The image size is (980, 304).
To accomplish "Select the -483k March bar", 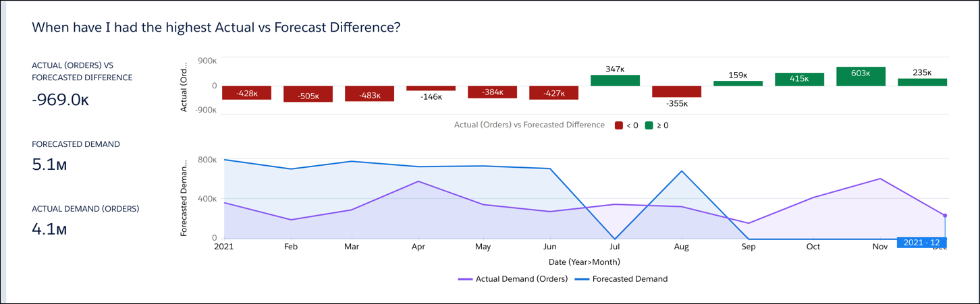I will pyautogui.click(x=369, y=94).
